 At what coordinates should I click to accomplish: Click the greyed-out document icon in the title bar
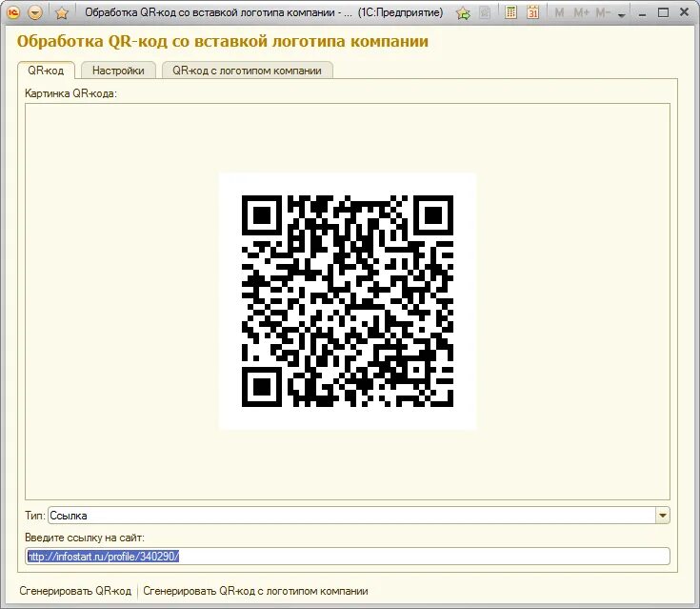coord(485,13)
